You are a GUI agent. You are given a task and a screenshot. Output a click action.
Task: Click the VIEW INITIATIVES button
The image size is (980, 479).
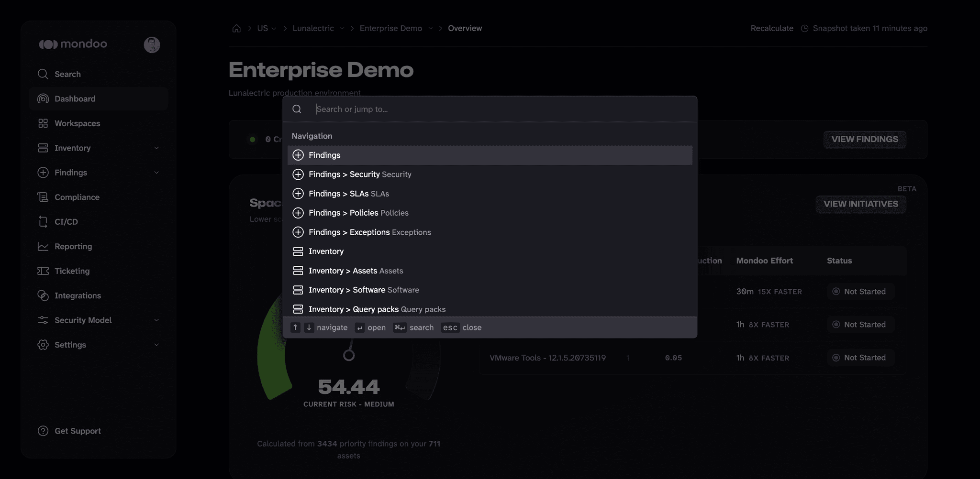coord(861,204)
